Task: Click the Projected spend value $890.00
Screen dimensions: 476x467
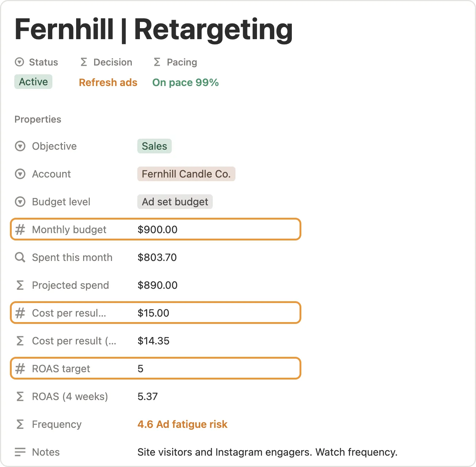Action: click(x=157, y=285)
